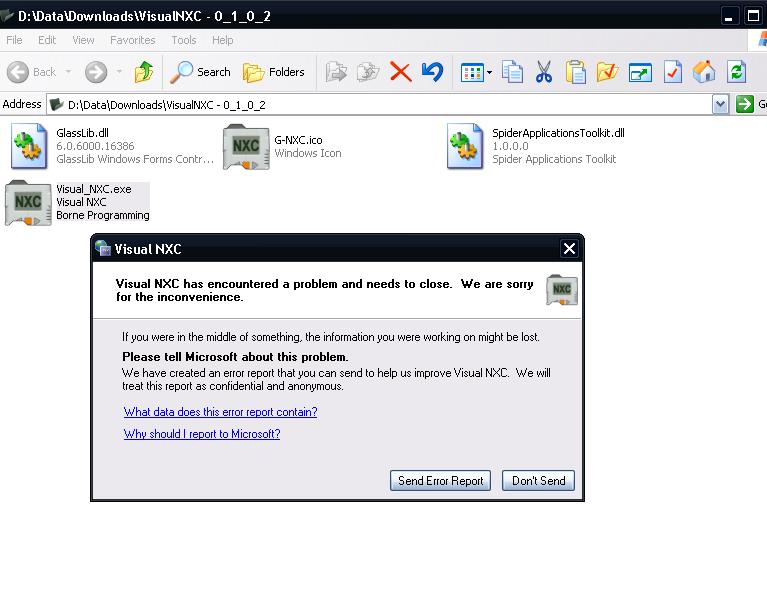This screenshot has height=591, width=767.
Task: Expand the Address bar dropdown arrow
Action: click(720, 104)
